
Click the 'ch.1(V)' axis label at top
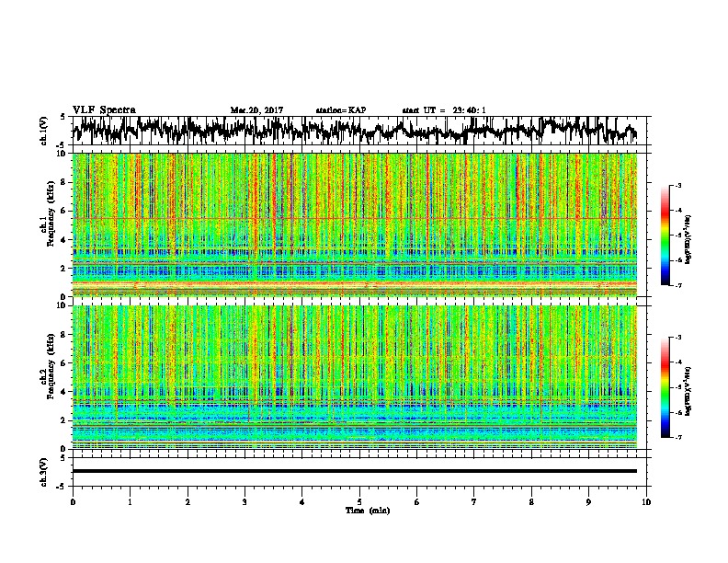click(x=44, y=131)
